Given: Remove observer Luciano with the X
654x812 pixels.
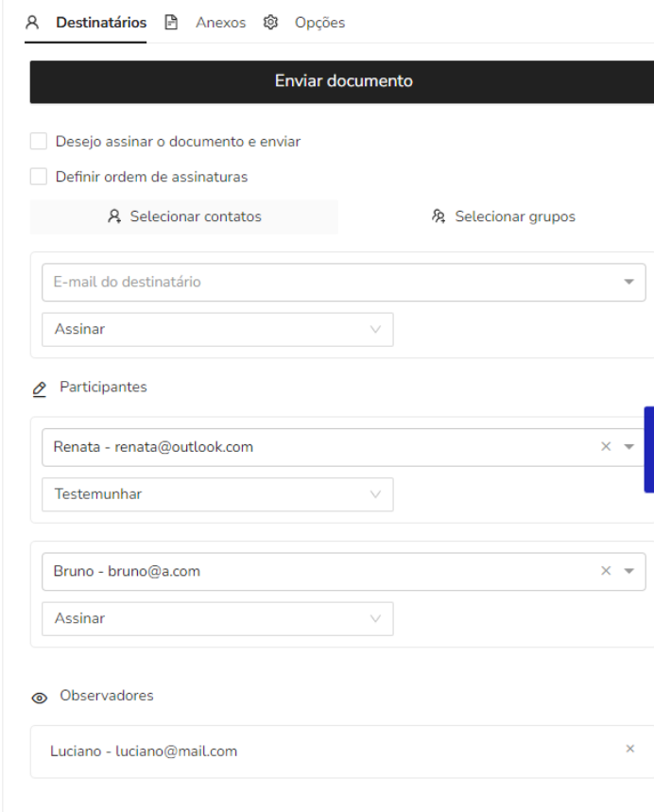Looking at the screenshot, I should 630,749.
